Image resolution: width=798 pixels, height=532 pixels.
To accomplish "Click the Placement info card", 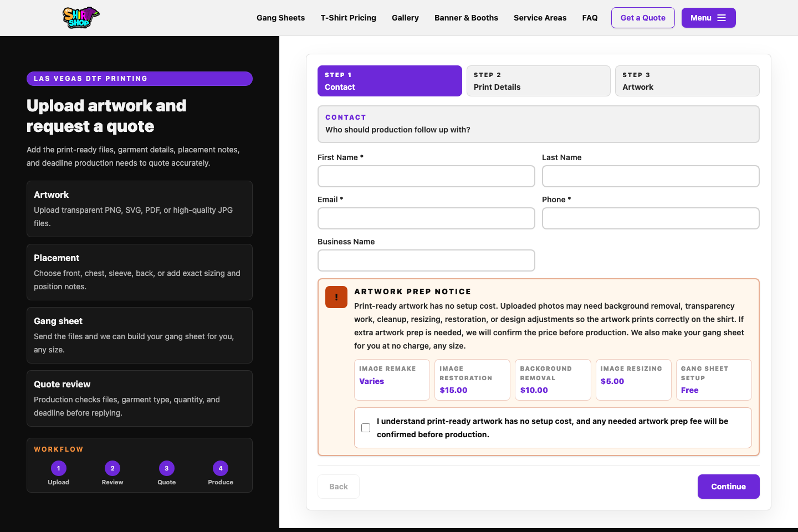I will 140,272.
